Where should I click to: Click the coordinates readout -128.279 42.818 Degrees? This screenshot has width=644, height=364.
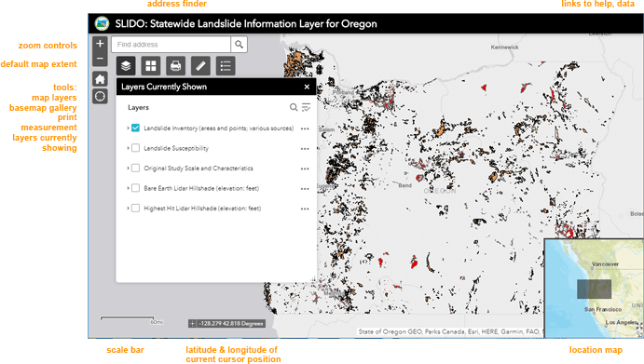point(231,323)
